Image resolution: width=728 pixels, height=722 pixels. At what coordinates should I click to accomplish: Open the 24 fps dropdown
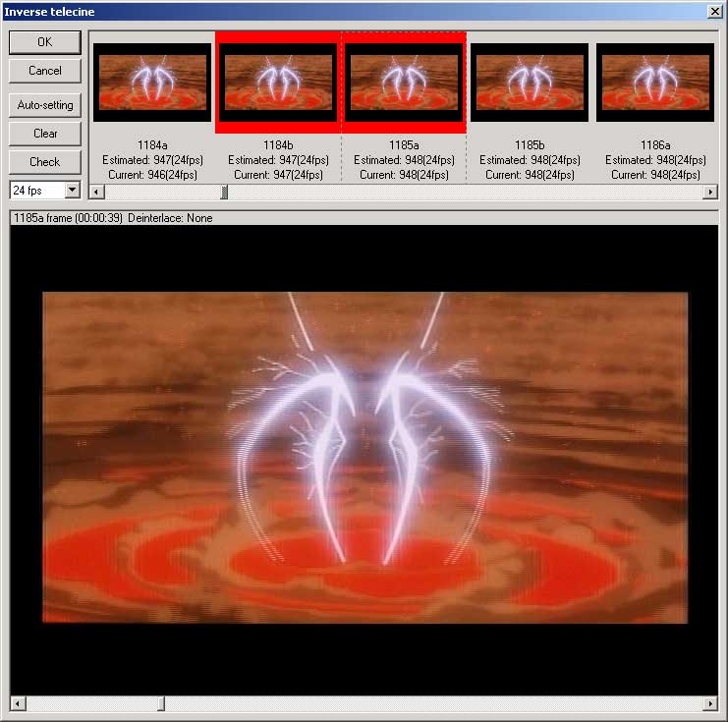click(x=72, y=190)
